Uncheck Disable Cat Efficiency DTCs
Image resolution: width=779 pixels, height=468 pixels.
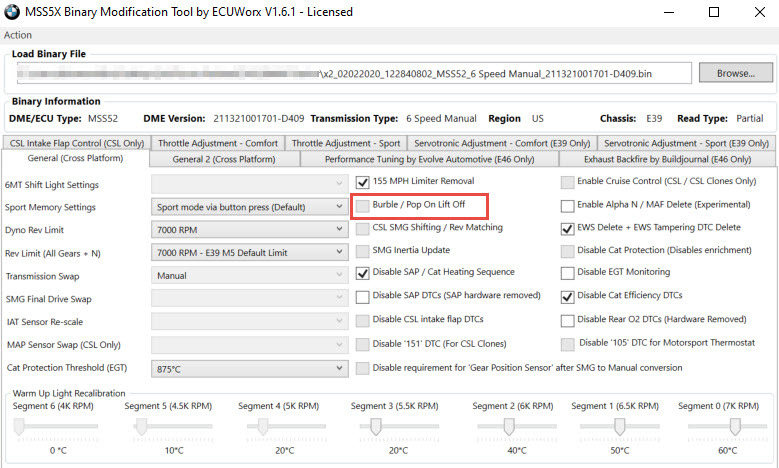(568, 296)
